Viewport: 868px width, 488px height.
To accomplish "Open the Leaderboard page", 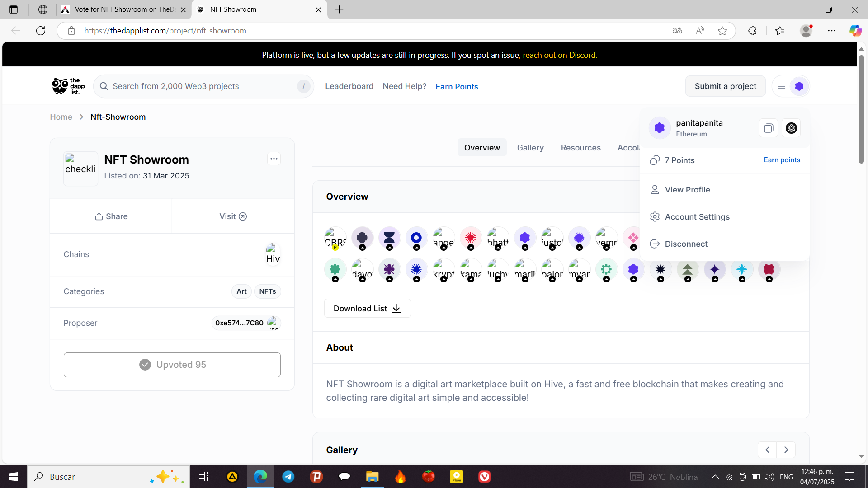I will coord(349,86).
